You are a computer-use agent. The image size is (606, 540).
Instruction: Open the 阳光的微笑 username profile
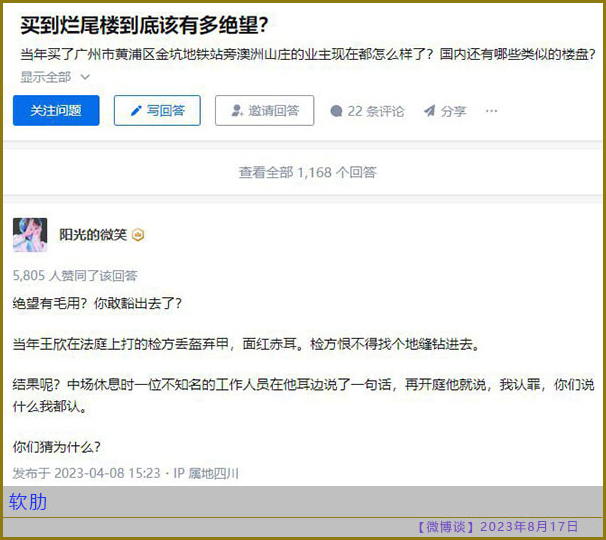pyautogui.click(x=93, y=235)
